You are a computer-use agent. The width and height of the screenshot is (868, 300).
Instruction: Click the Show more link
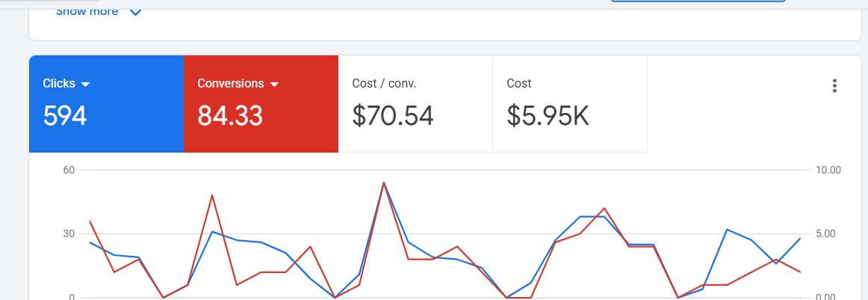click(87, 11)
